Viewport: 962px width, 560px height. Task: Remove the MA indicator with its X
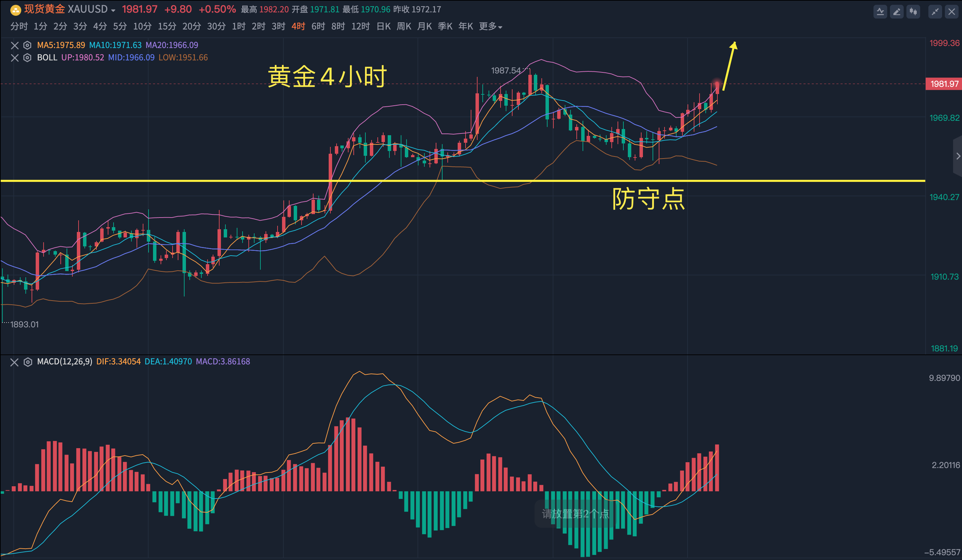14,45
